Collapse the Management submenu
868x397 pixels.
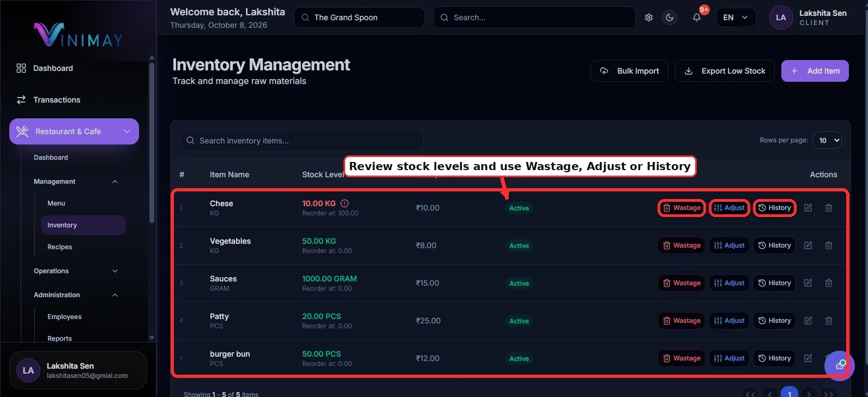coord(115,182)
